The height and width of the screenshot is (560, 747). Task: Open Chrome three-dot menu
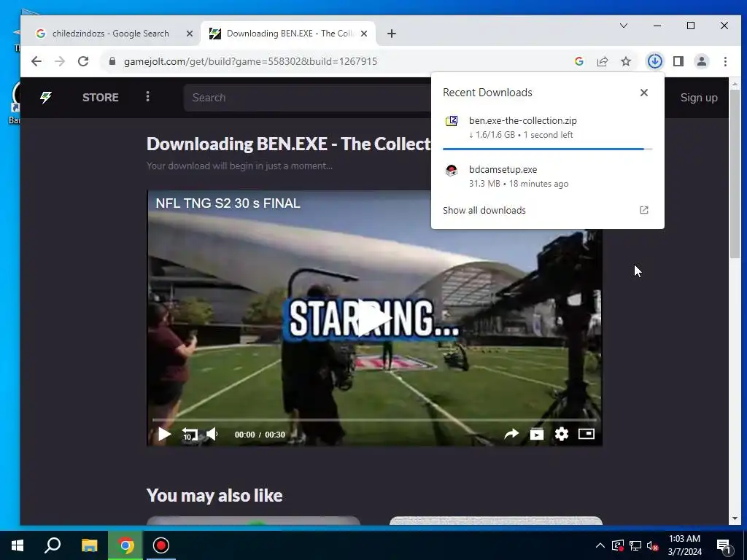[x=725, y=61]
